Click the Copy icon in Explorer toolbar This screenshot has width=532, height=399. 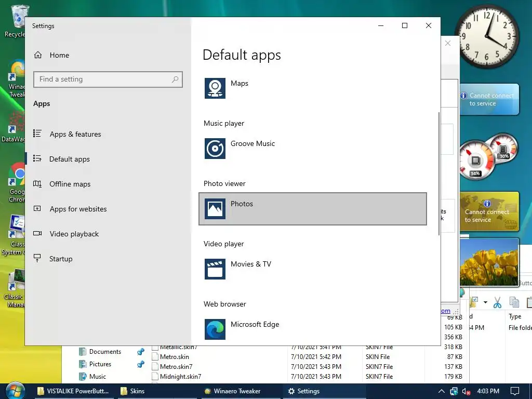pyautogui.click(x=514, y=302)
